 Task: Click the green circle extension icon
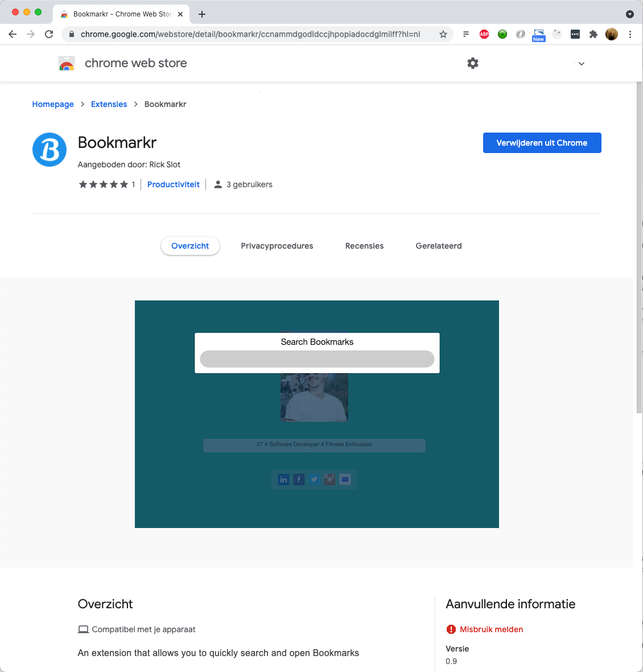tap(502, 34)
